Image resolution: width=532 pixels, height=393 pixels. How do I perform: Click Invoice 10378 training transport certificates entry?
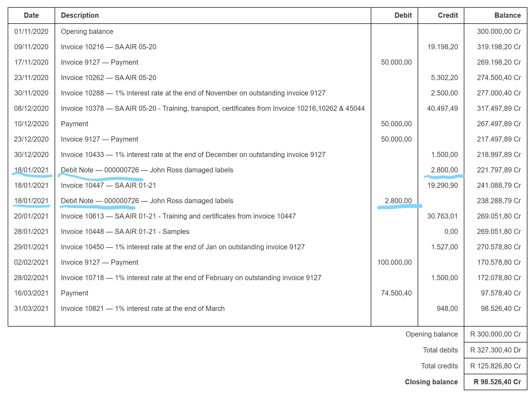(213, 109)
